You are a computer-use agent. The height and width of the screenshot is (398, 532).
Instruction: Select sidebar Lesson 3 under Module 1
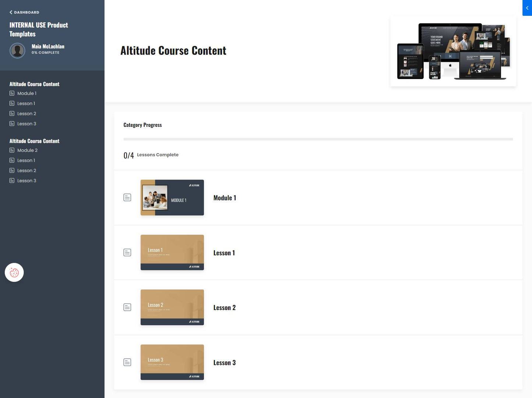click(27, 124)
